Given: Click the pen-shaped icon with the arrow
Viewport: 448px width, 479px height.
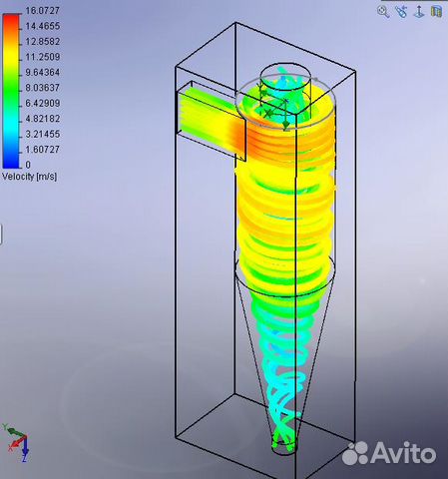Looking at the screenshot, I should pyautogui.click(x=401, y=12).
